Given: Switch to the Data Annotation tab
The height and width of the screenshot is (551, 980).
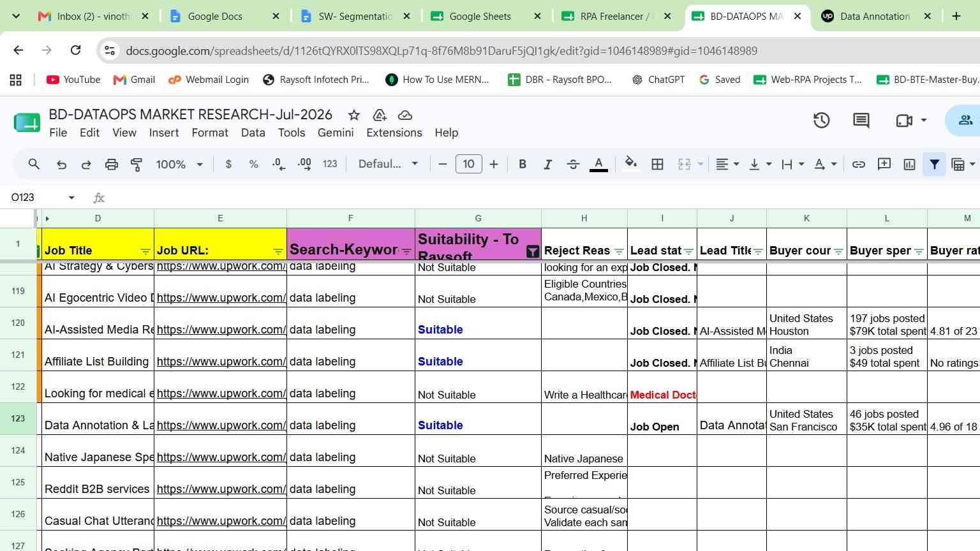Looking at the screenshot, I should (x=875, y=16).
